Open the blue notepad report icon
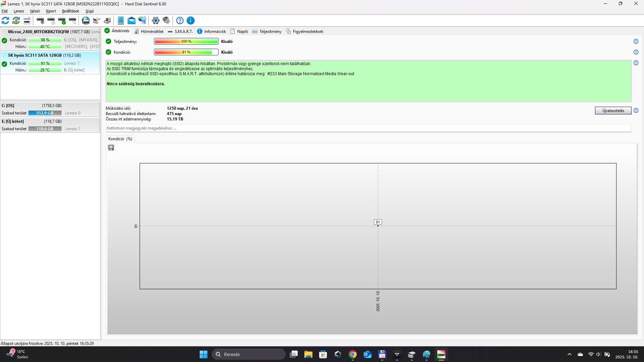 point(121,20)
